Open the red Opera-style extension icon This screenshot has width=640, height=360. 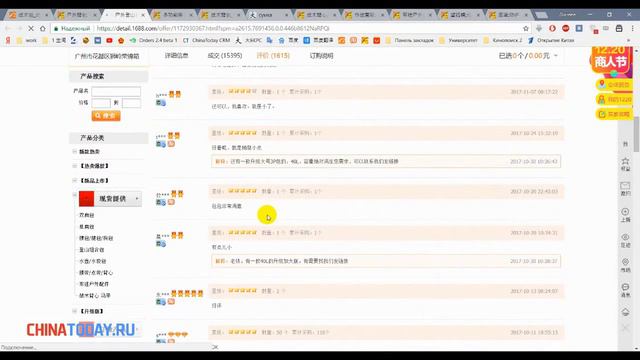click(552, 28)
